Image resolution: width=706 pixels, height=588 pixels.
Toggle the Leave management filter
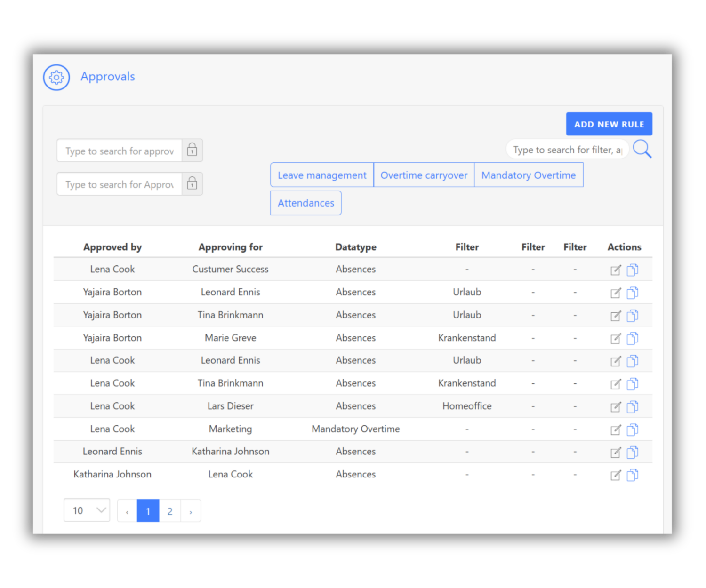pyautogui.click(x=321, y=175)
